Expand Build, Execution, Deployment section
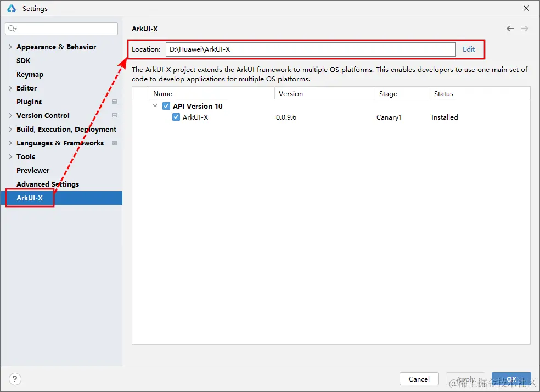Screen dimensions: 540x392 [10, 129]
